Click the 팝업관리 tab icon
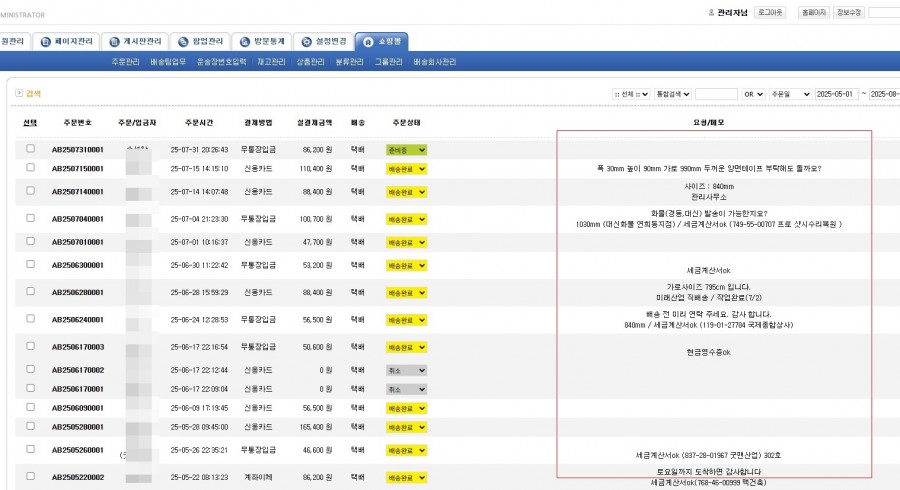The height and width of the screenshot is (490, 900). click(183, 42)
